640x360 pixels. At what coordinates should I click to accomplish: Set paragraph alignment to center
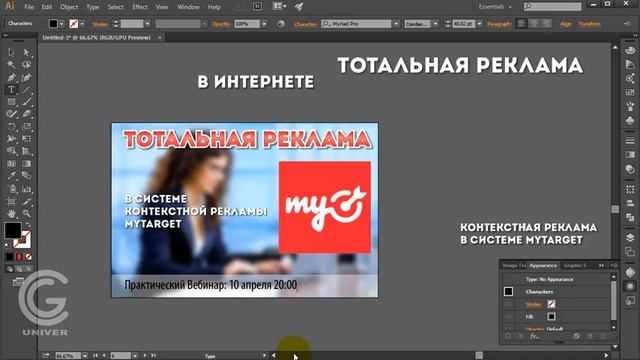[533, 24]
